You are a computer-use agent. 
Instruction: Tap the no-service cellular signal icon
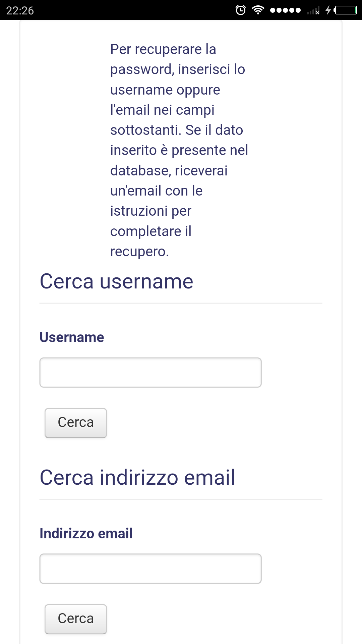tap(313, 11)
